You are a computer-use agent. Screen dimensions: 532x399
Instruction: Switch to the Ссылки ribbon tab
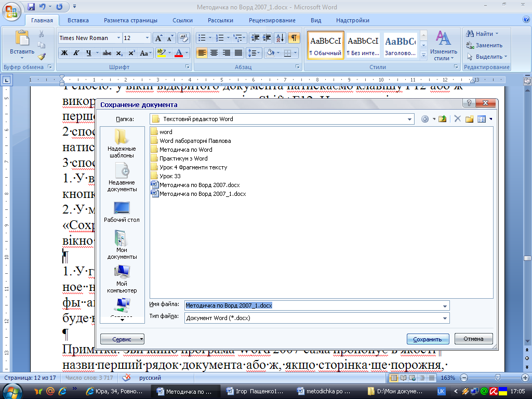coord(182,20)
